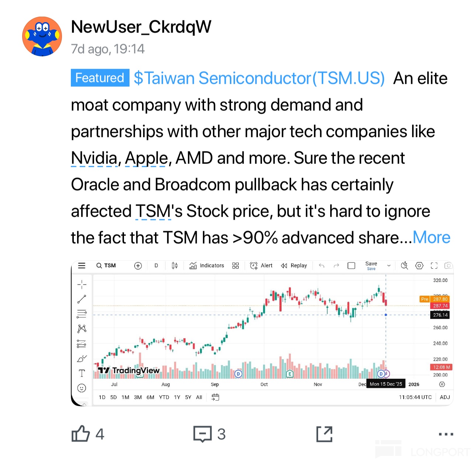Open the $Taiwan Semiconductor(TSM.US) stock link
Screen dimensions: 476x464
pos(259,78)
